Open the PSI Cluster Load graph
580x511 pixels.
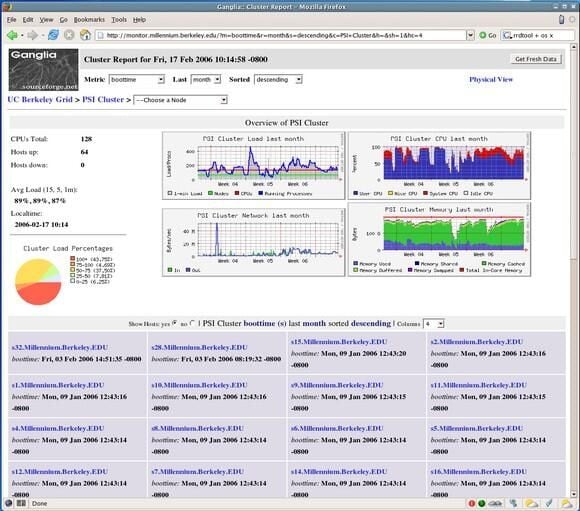pyautogui.click(x=253, y=165)
